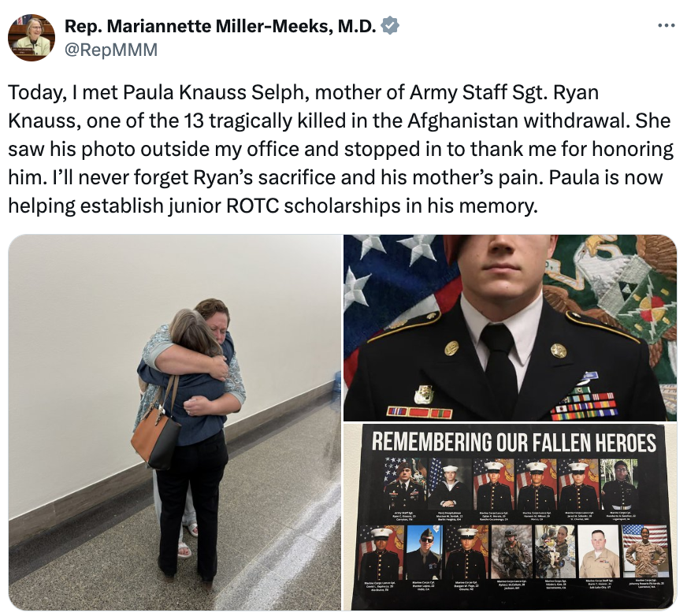The image size is (687, 616).
Task: Click the first fallen hero portrait in poster
Action: 404,484
